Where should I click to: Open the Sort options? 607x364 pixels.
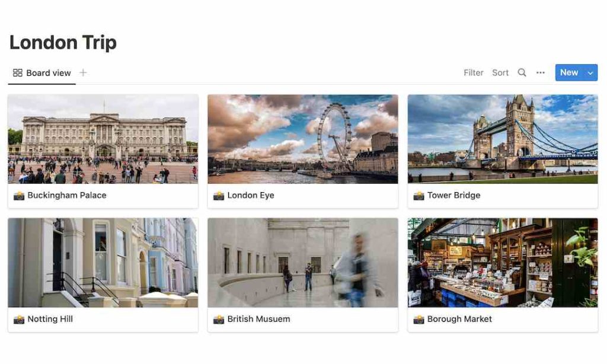tap(500, 72)
